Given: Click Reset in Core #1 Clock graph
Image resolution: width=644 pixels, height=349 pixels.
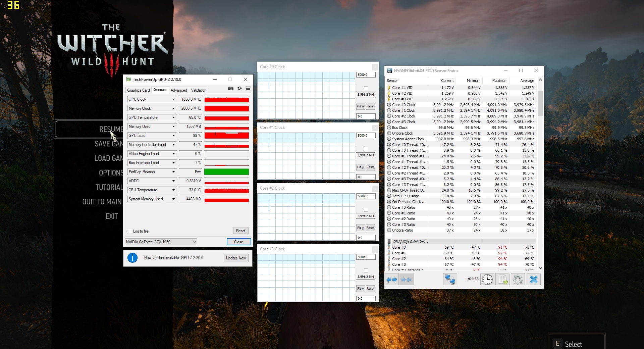Looking at the screenshot, I should click(370, 167).
